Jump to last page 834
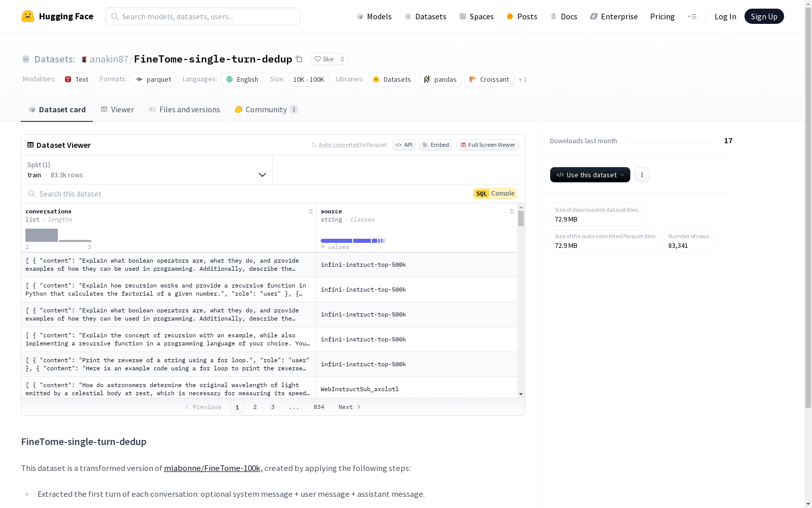Viewport: 812px width, 508px height. click(319, 407)
